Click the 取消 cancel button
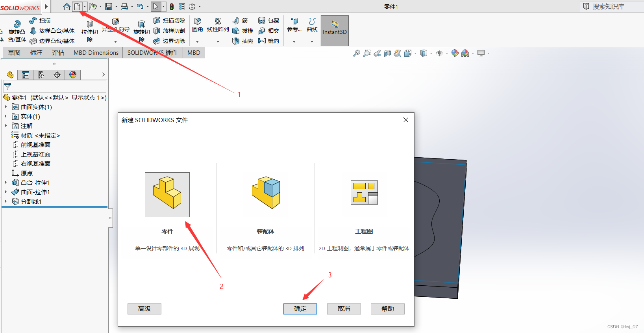 tap(344, 309)
